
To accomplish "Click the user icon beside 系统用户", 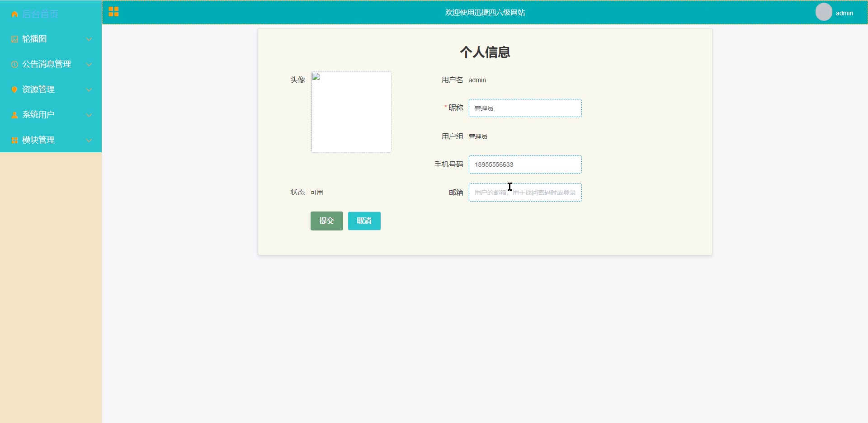I will pyautogui.click(x=14, y=115).
